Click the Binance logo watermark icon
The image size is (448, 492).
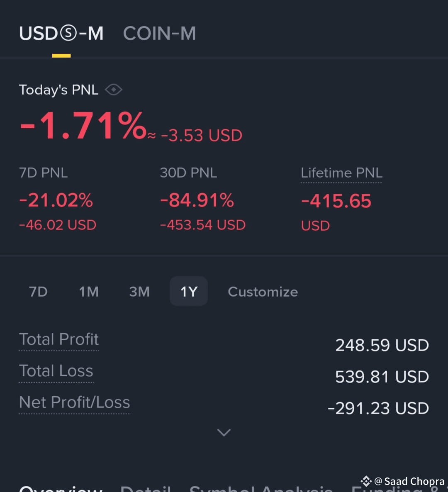(366, 481)
